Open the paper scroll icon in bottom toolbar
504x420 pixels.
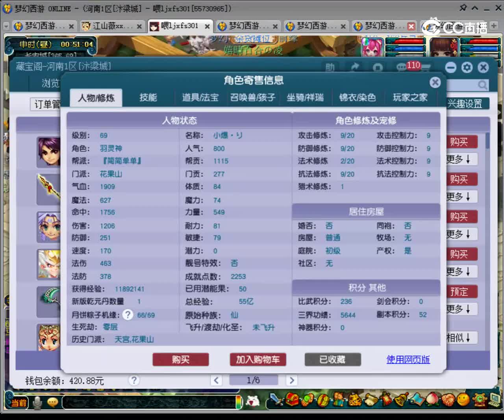click(371, 400)
